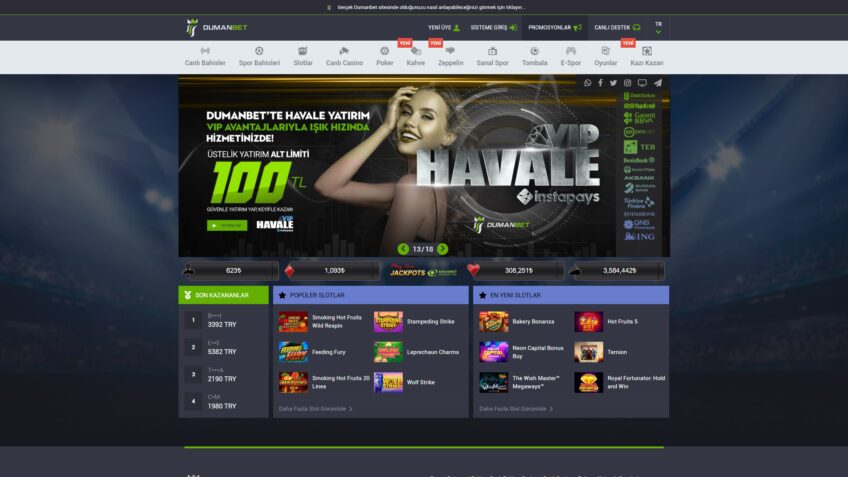Open WhatsApp contact icon
The width and height of the screenshot is (848, 477).
pyautogui.click(x=588, y=83)
